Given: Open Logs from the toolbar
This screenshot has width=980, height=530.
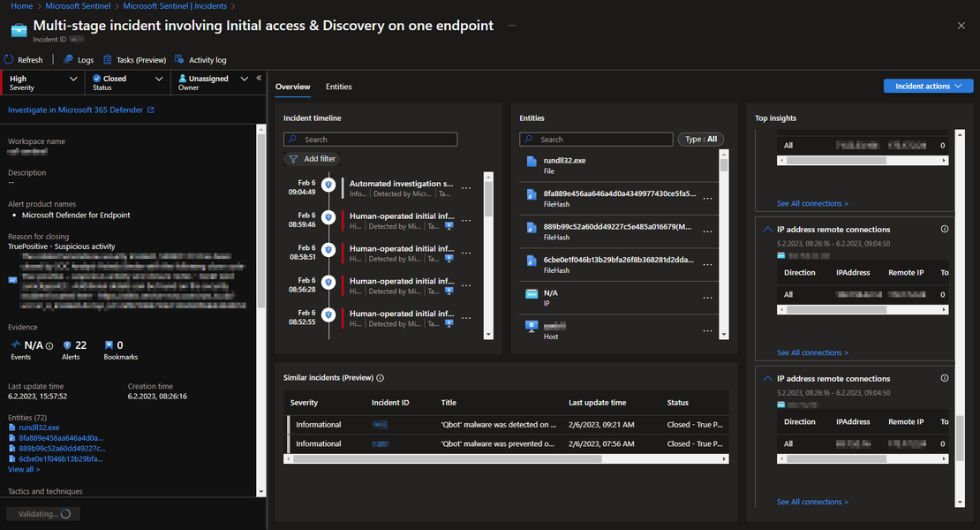Looking at the screenshot, I should point(79,60).
